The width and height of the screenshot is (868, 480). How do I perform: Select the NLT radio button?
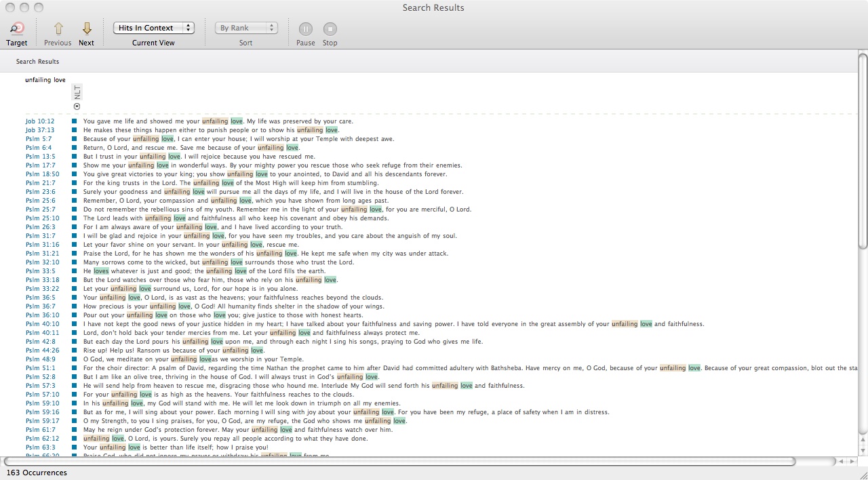[77, 106]
